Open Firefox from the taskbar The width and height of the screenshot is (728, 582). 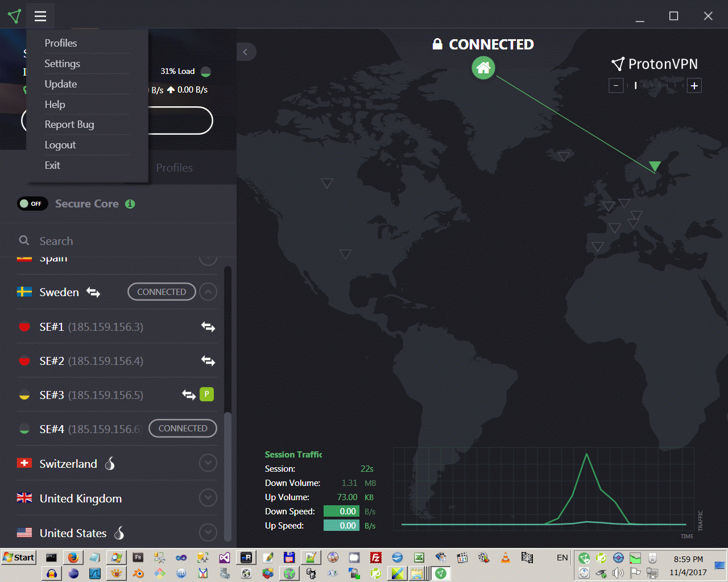pos(73,558)
